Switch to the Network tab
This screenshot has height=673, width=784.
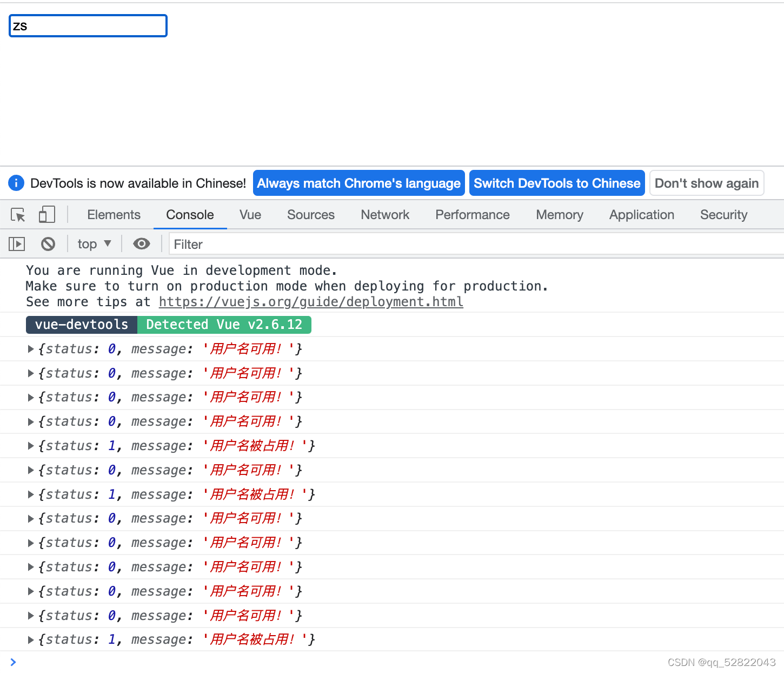pyautogui.click(x=384, y=215)
